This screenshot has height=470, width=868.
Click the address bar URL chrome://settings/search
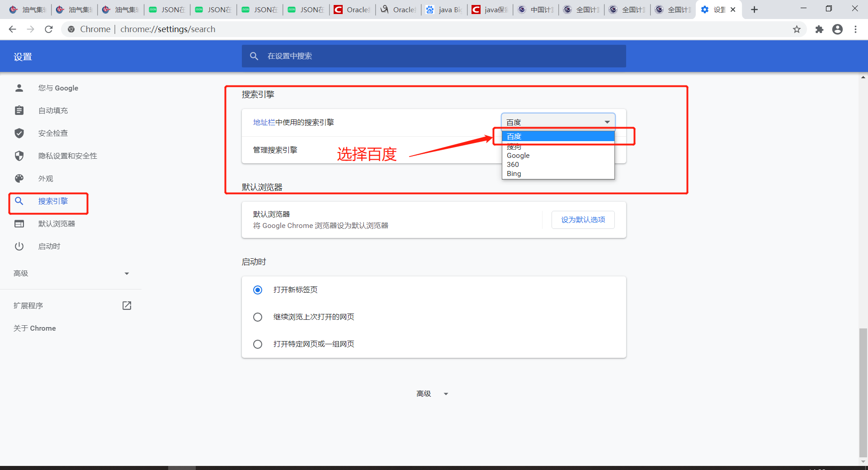(168, 29)
